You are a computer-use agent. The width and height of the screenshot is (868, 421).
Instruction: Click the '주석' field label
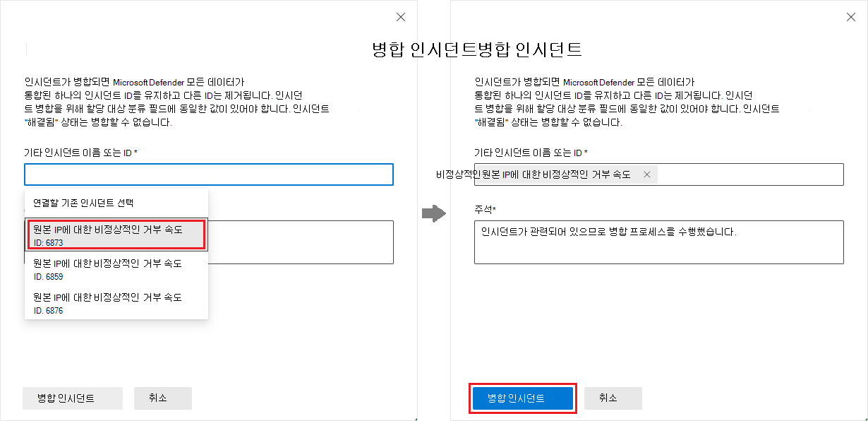tap(485, 209)
